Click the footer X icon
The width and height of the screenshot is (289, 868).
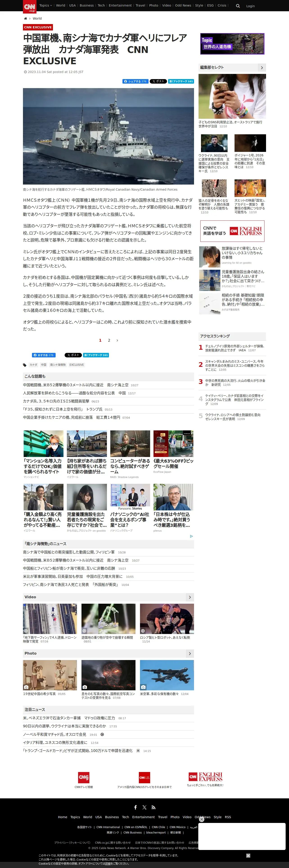(144, 807)
